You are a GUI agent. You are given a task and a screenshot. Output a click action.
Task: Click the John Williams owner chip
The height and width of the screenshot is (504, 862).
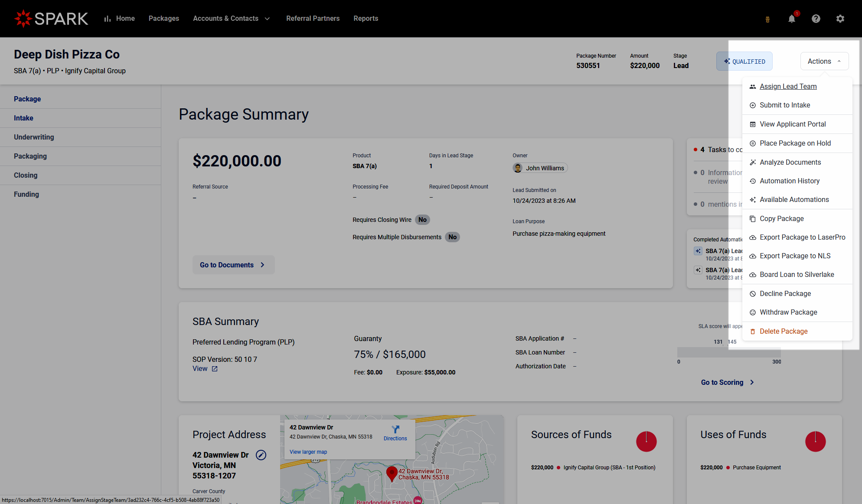pos(540,168)
